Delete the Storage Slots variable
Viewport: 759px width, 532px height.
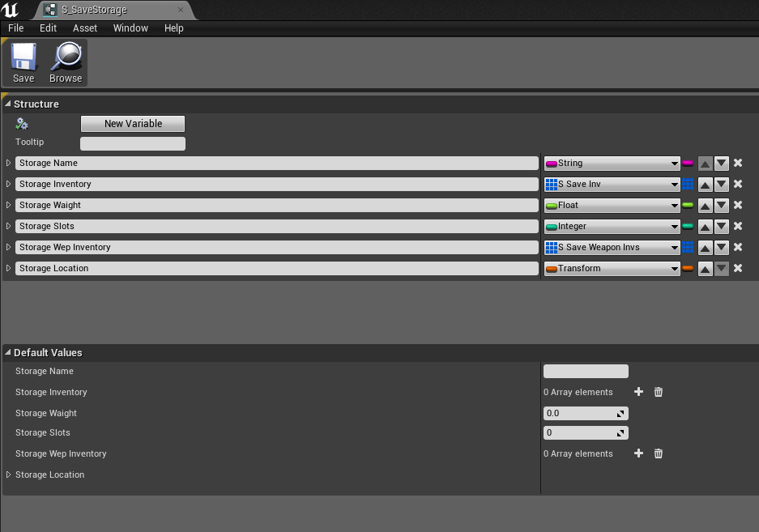click(738, 226)
